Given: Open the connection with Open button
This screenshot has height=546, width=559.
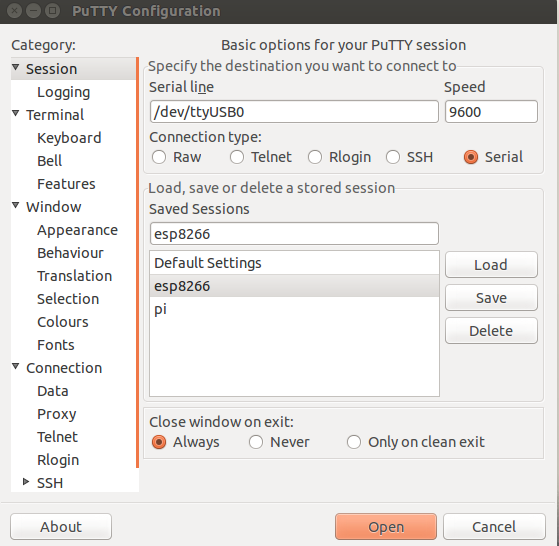Looking at the screenshot, I should click(x=386, y=527).
